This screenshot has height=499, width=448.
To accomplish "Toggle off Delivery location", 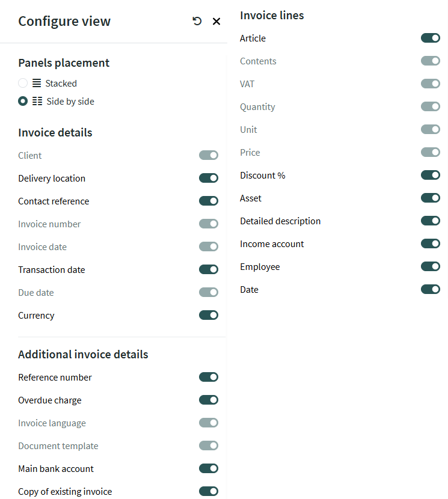I will (x=209, y=178).
